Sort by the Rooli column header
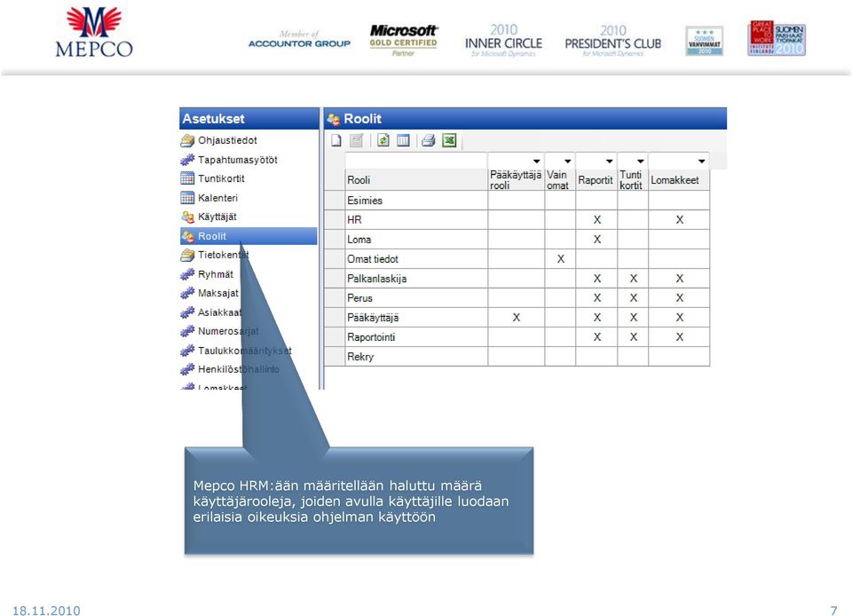The height and width of the screenshot is (616, 852). pos(416,180)
